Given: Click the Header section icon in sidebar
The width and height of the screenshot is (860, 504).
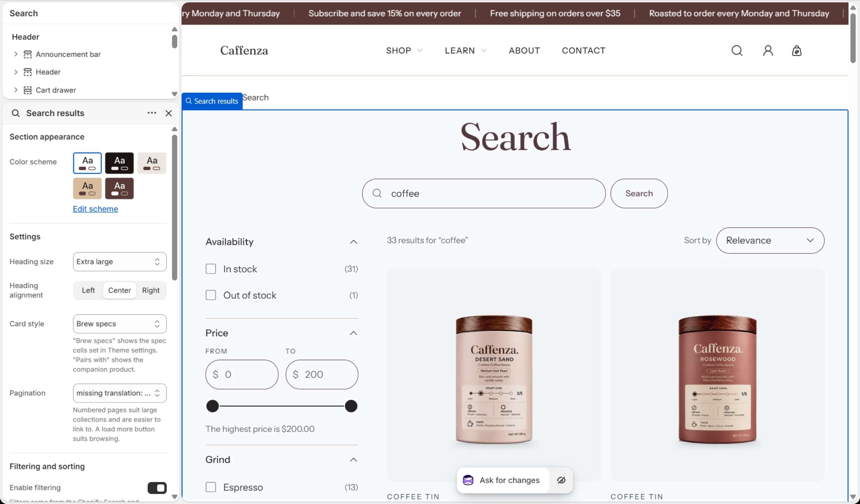Looking at the screenshot, I should click(28, 72).
